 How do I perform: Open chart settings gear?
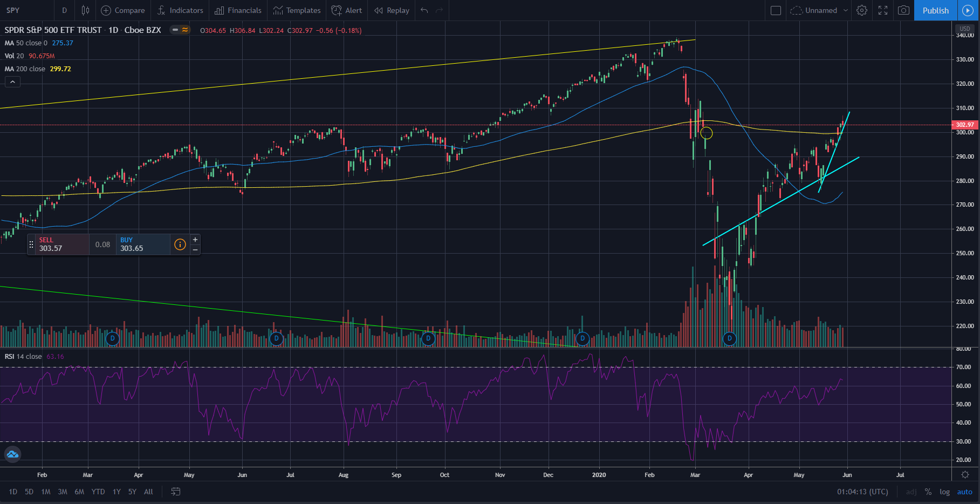point(862,10)
